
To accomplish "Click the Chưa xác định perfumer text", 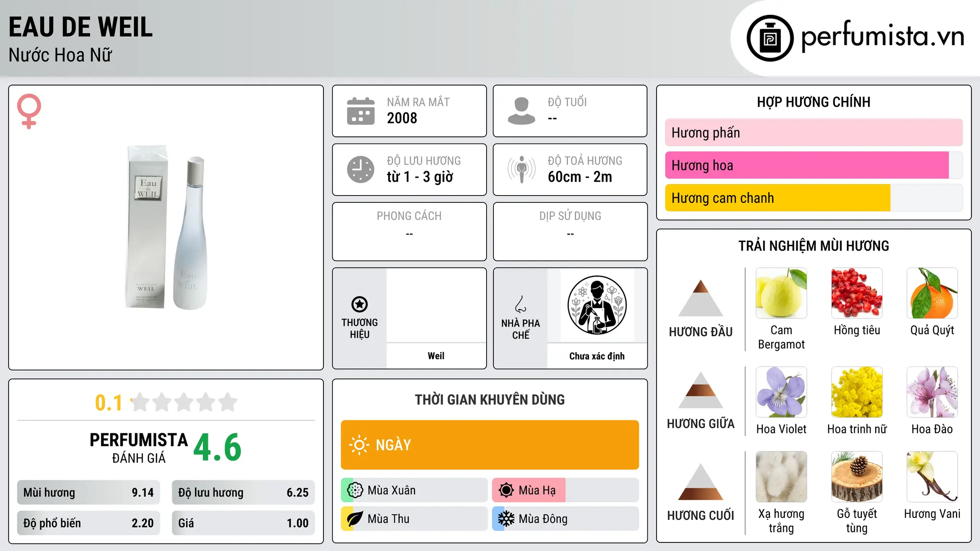I will tap(597, 356).
